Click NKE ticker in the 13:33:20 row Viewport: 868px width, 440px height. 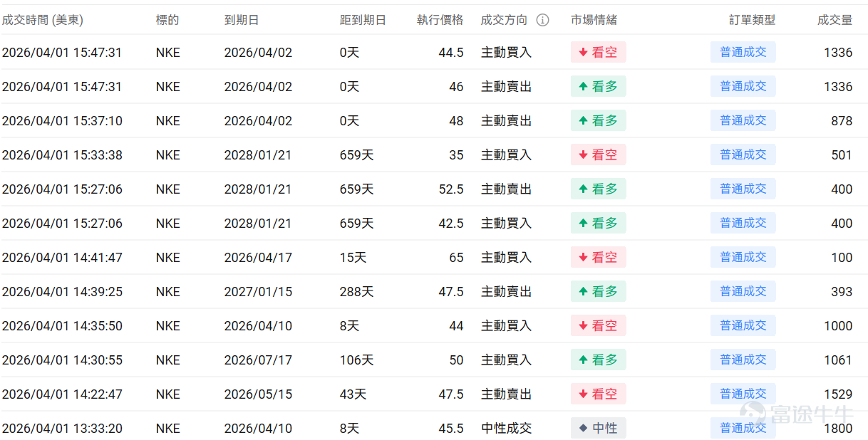tap(168, 429)
